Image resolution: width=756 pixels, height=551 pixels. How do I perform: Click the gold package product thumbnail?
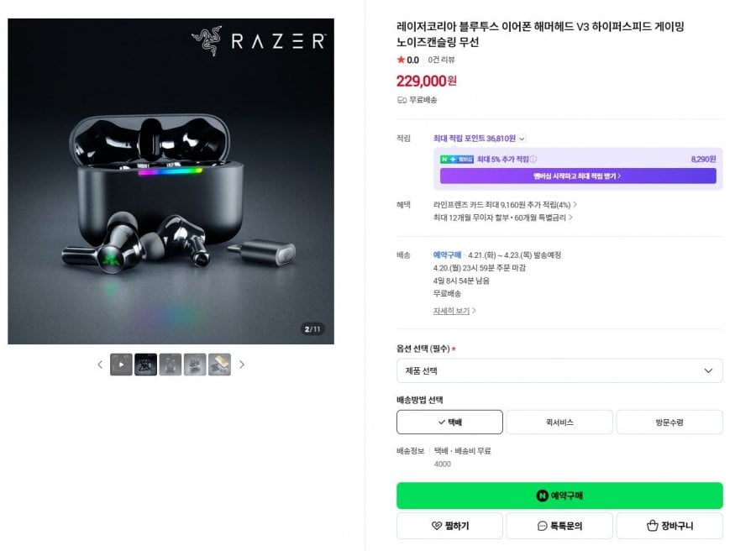click(219, 365)
